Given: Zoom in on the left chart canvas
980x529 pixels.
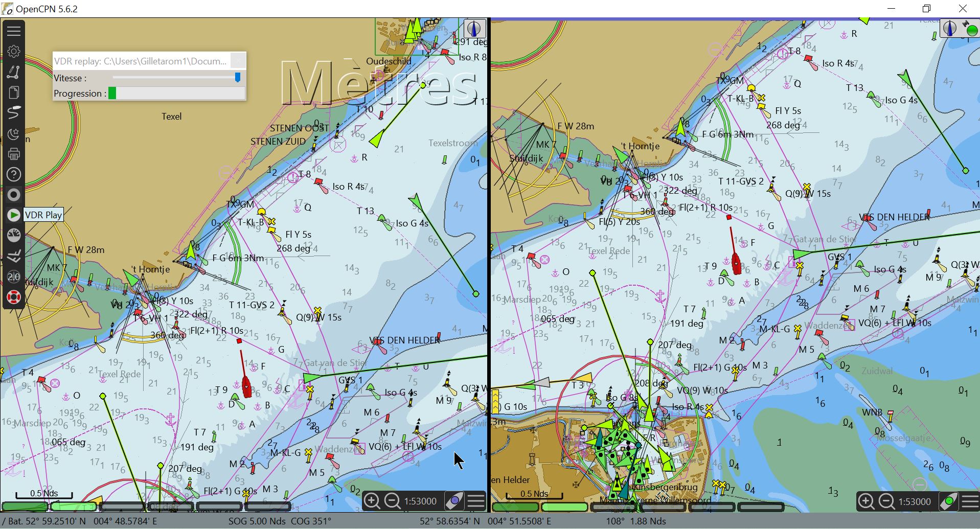Looking at the screenshot, I should point(372,501).
